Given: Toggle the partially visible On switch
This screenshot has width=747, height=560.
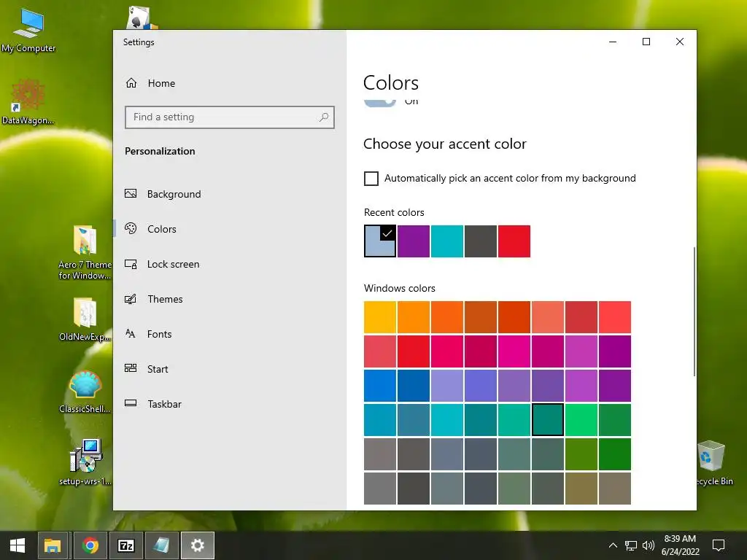Looking at the screenshot, I should (x=379, y=102).
